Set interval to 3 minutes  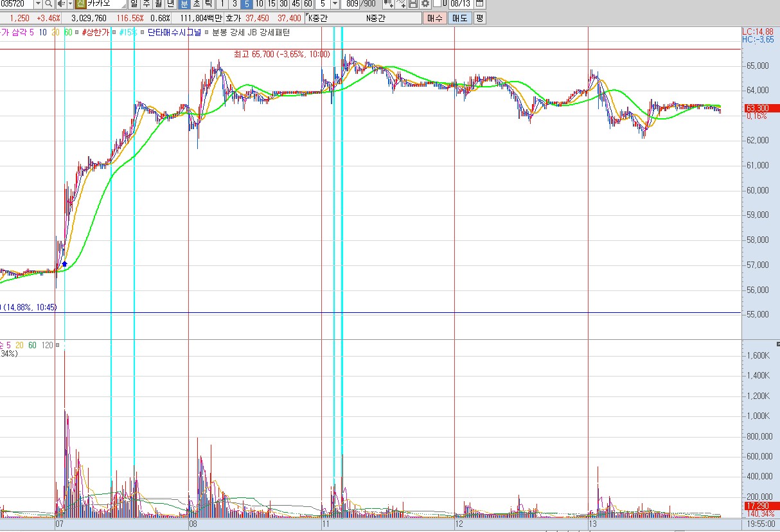pos(235,4)
